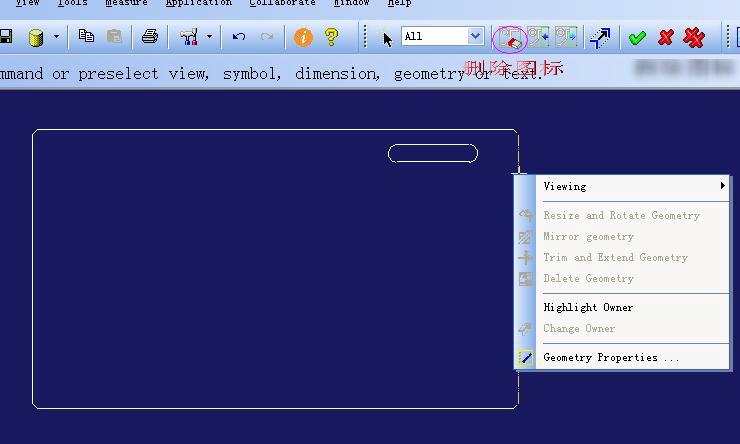Screen dimensions: 740x444
Task: Select the top edge of the large rectangle
Action: point(275,129)
